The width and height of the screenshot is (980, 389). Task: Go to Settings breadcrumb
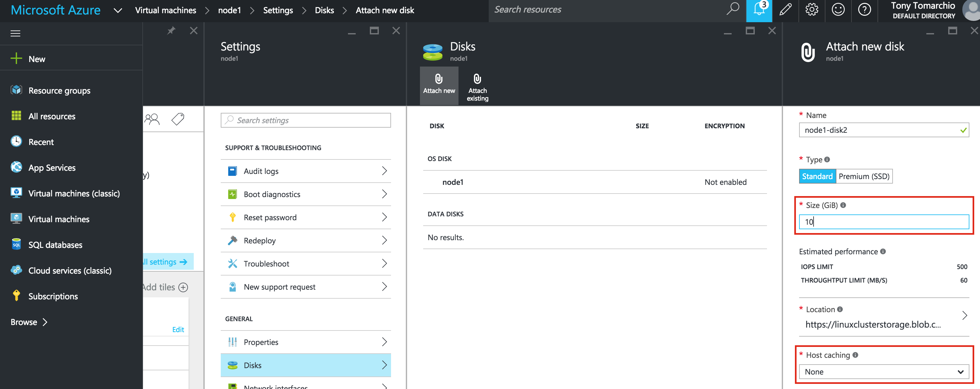278,10
